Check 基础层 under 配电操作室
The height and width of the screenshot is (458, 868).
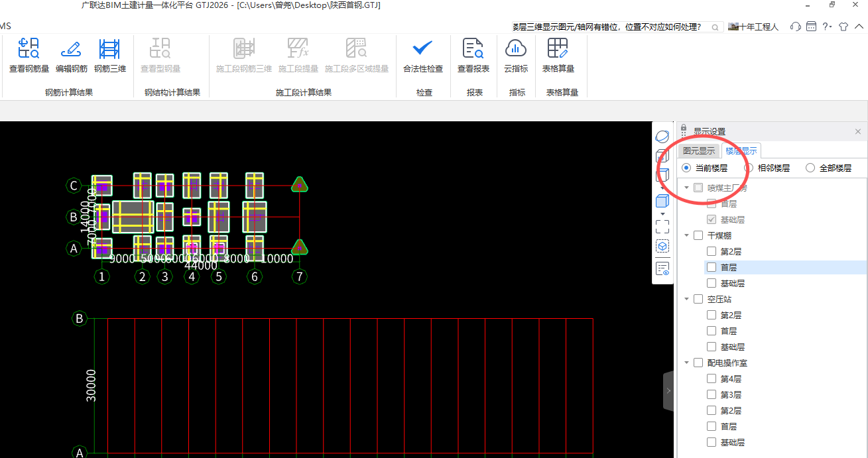[712, 442]
